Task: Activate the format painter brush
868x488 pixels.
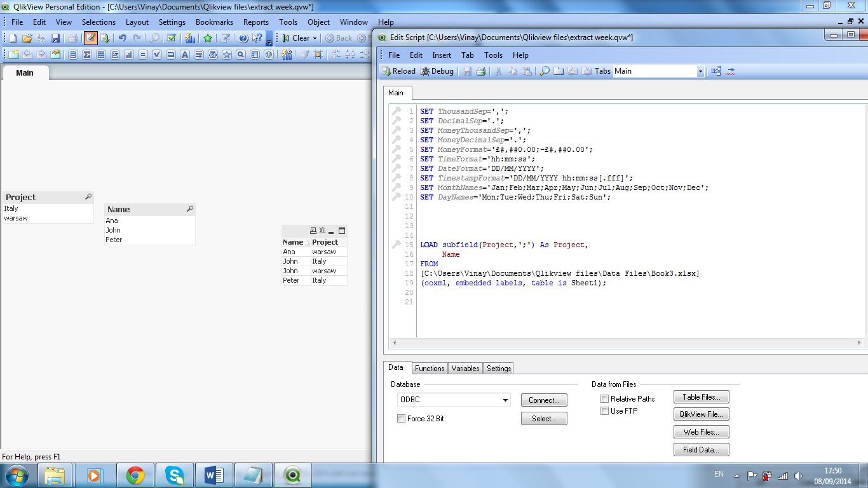Action: pyautogui.click(x=304, y=55)
